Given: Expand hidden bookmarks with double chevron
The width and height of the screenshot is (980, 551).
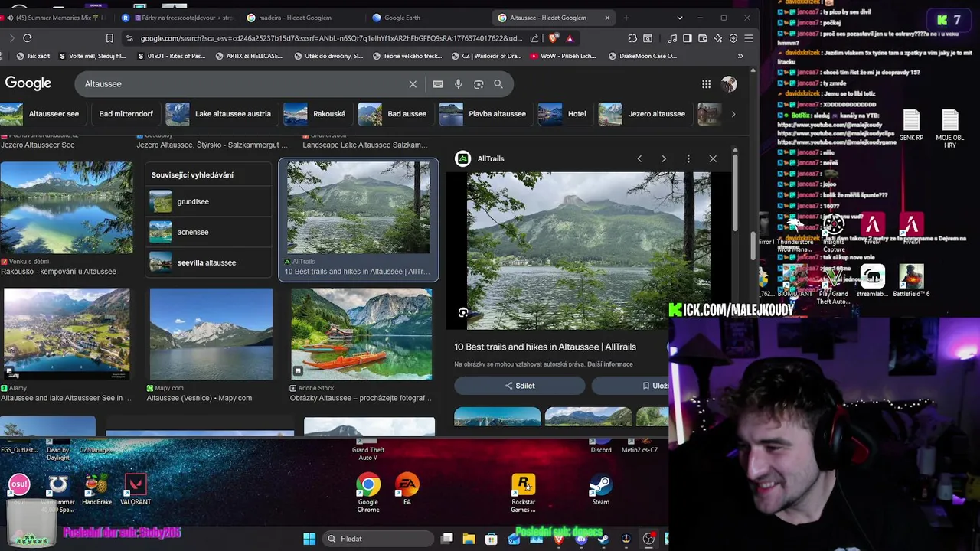Looking at the screenshot, I should tap(740, 56).
